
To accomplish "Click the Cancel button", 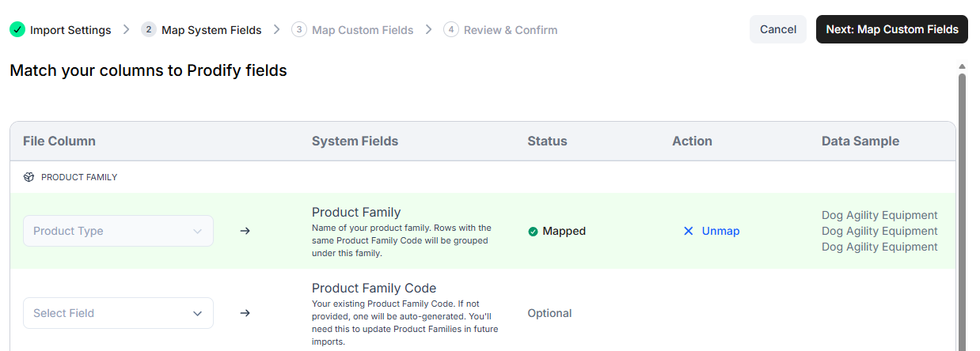I will click(778, 29).
